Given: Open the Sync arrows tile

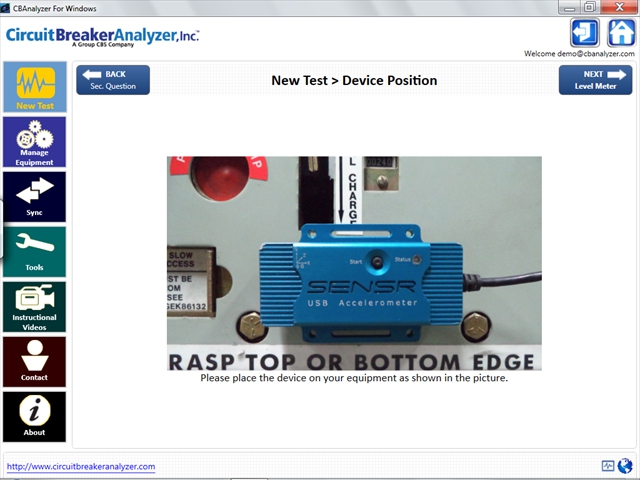Looking at the screenshot, I should 35,197.
